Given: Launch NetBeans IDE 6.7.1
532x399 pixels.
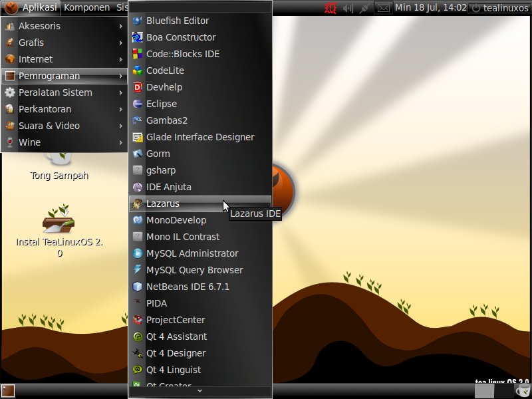Looking at the screenshot, I should [x=200, y=287].
